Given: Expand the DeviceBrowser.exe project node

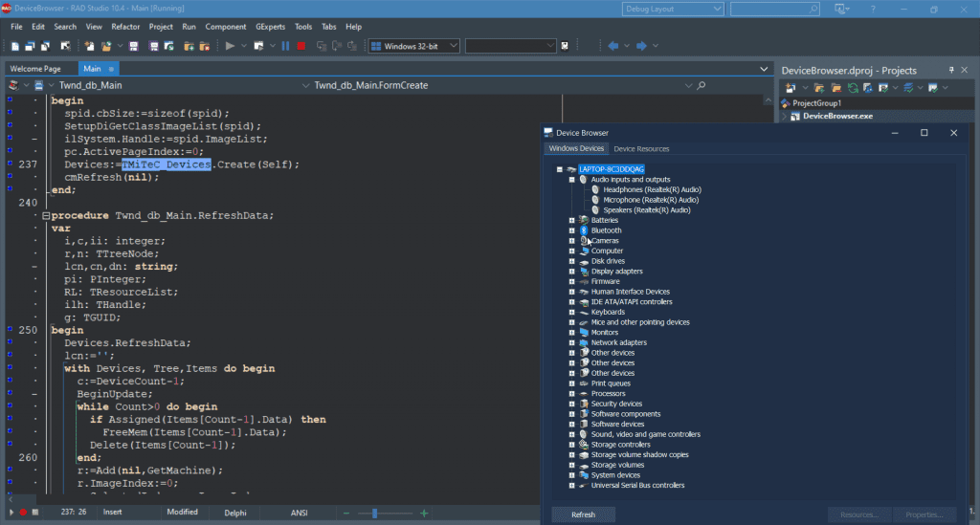Looking at the screenshot, I should [x=785, y=116].
